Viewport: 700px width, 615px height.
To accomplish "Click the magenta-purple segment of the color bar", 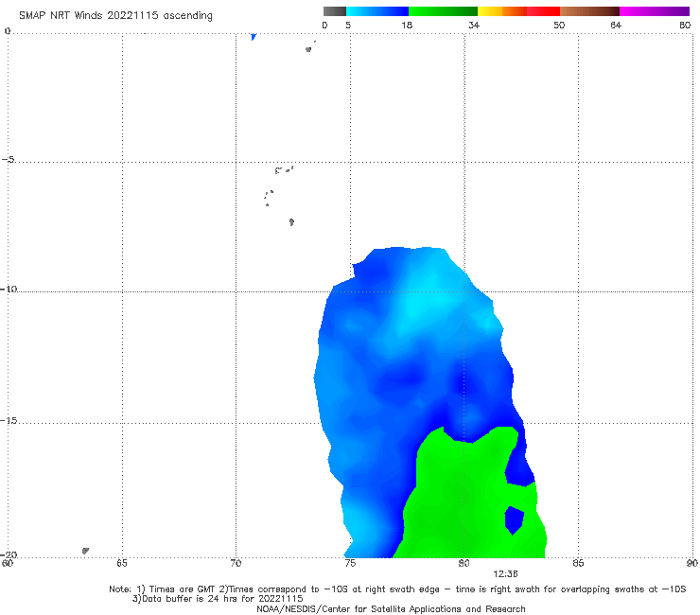I will click(x=655, y=11).
